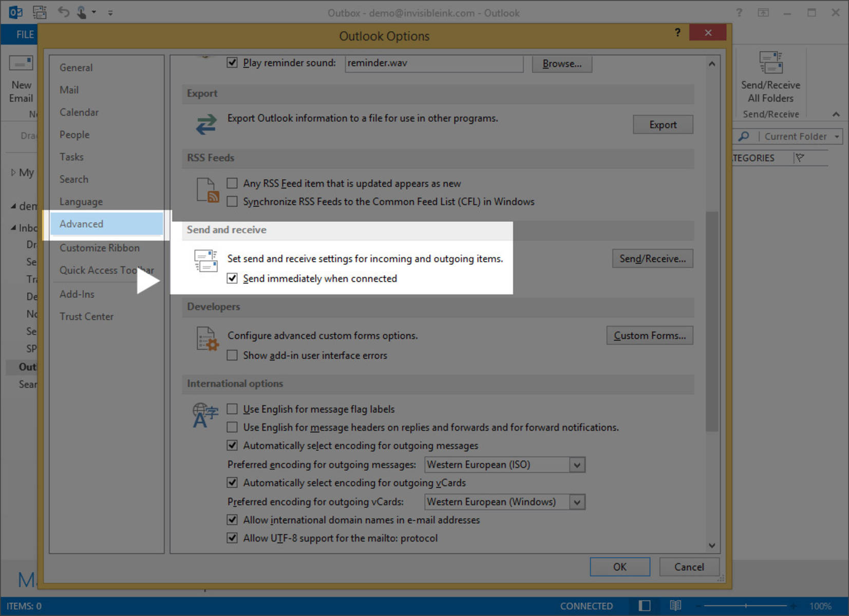Expand the My folder group triangle
Viewport: 849px width, 616px height.
[x=13, y=172]
